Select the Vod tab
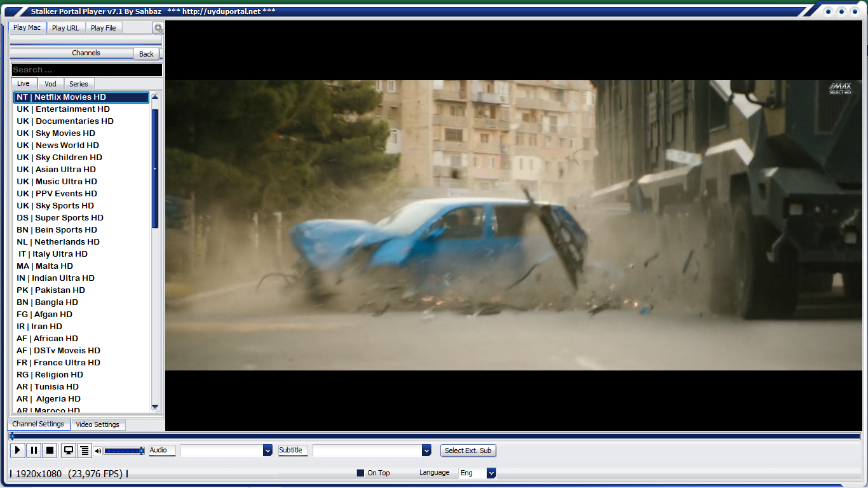The width and height of the screenshot is (868, 488). pos(51,84)
